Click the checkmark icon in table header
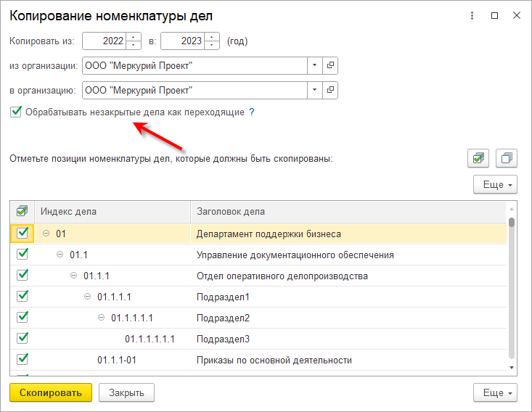Screen dimensions: 532x412 [x=22, y=212]
